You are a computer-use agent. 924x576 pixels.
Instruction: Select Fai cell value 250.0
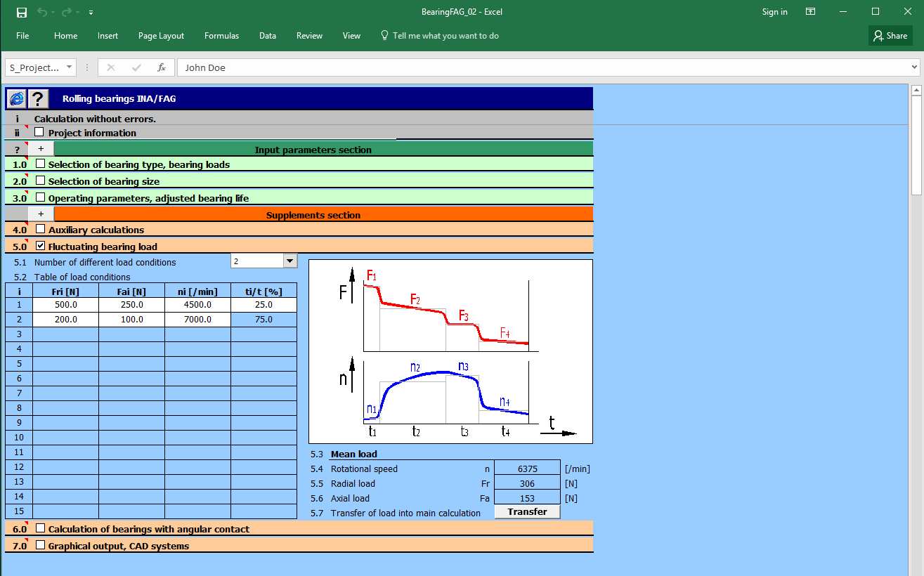(x=131, y=305)
